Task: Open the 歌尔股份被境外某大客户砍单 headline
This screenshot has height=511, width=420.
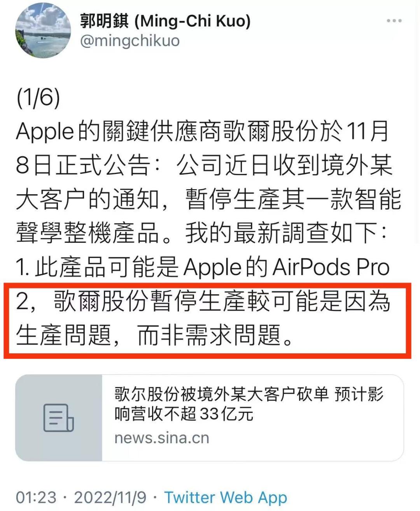Action: [249, 394]
